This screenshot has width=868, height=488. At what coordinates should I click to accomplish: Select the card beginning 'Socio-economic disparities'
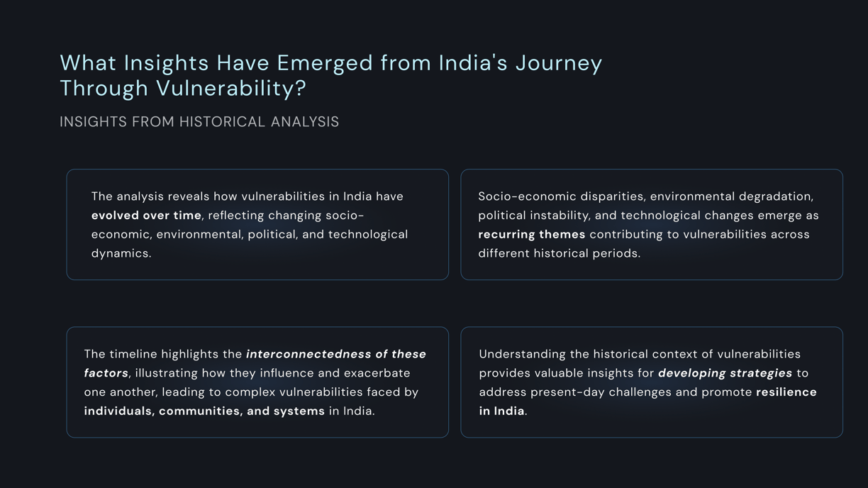coord(652,224)
